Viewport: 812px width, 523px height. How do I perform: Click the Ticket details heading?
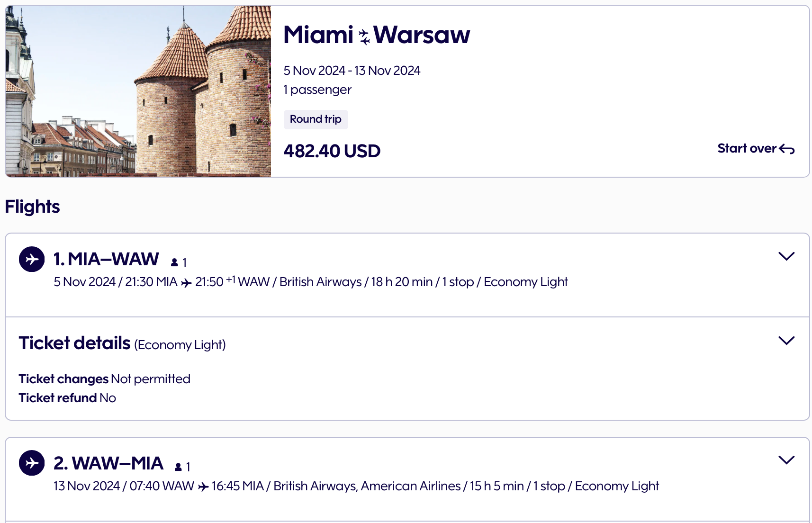pyautogui.click(x=74, y=343)
